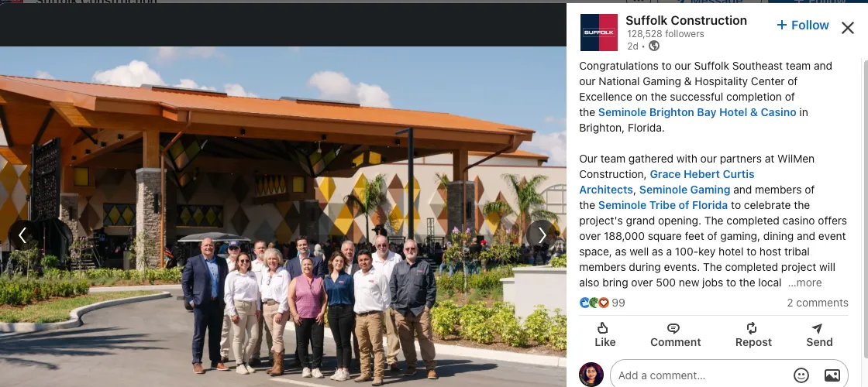The width and height of the screenshot is (868, 387).
Task: Go to the previous photo with the left arrow
Action: click(x=23, y=235)
